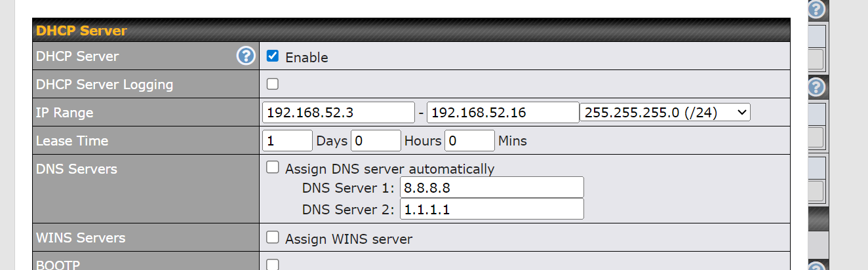The height and width of the screenshot is (270, 868).
Task: Focus the lease time Days field
Action: coord(287,141)
